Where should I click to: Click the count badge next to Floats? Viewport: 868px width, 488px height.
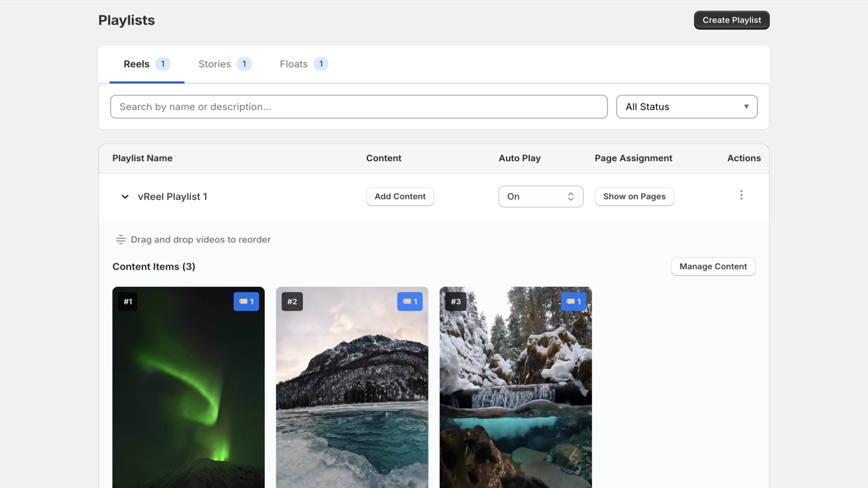(321, 63)
